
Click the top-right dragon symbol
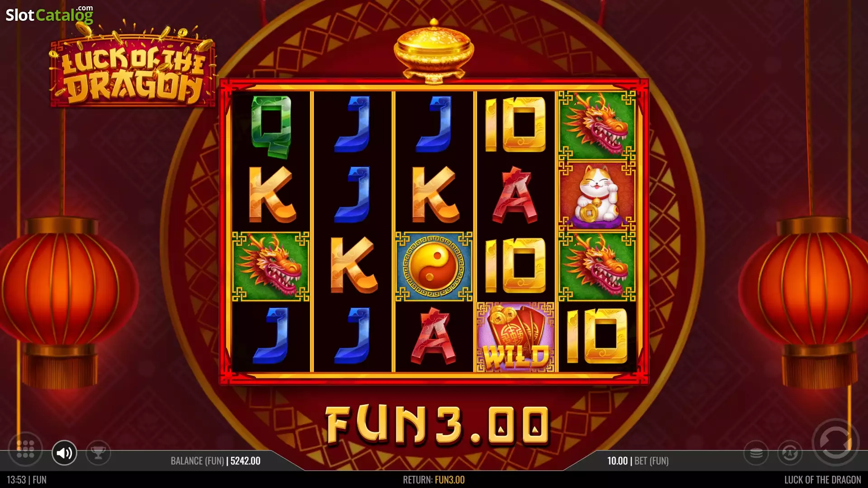point(597,126)
